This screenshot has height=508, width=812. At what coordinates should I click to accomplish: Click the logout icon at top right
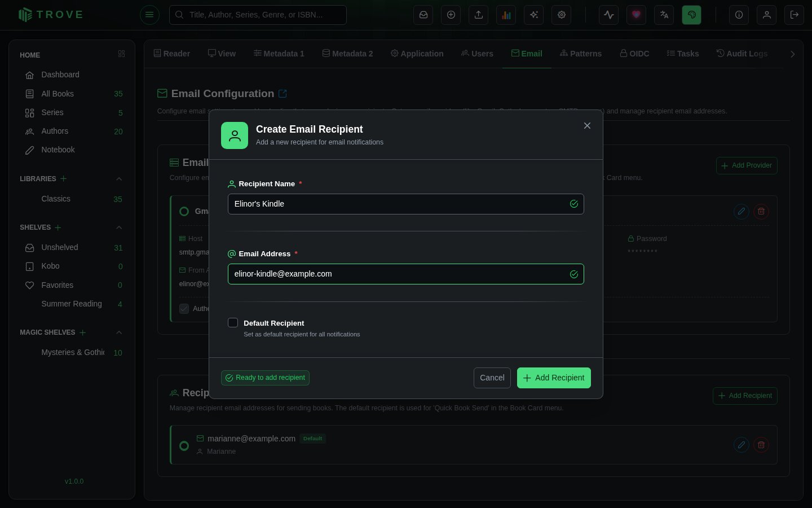(x=795, y=15)
